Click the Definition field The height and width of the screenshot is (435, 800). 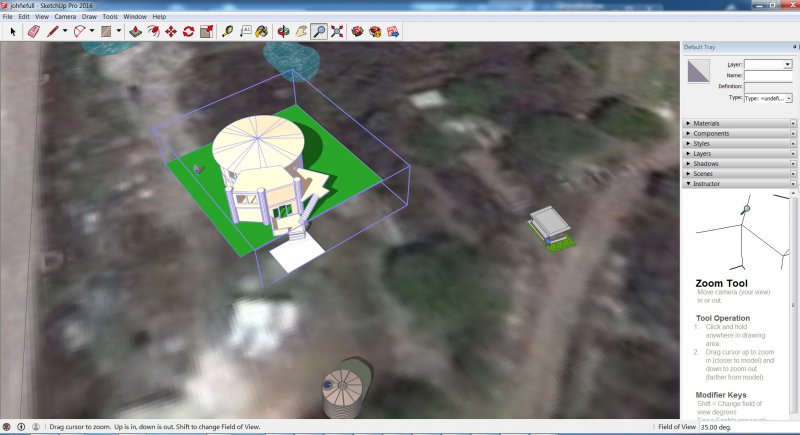pos(768,87)
